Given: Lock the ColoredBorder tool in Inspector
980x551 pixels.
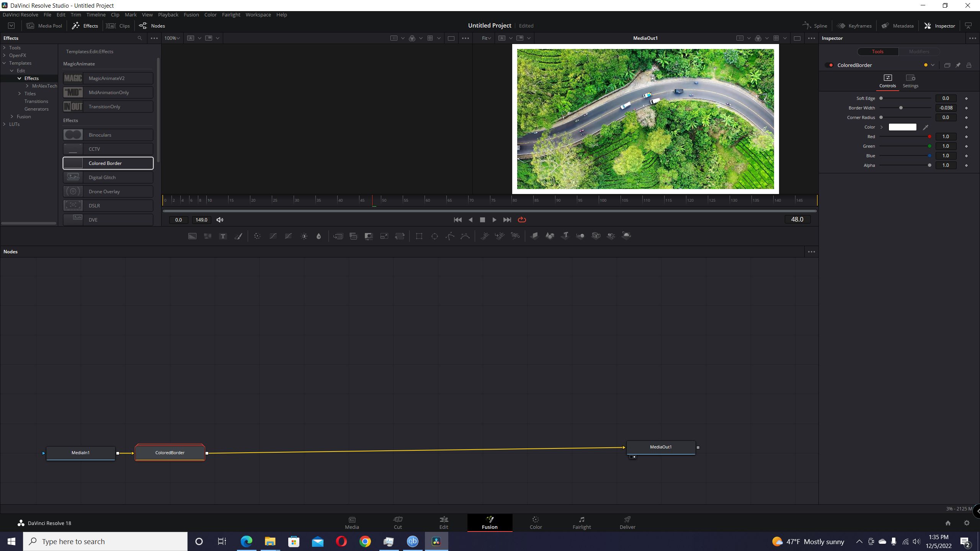Looking at the screenshot, I should (969, 65).
